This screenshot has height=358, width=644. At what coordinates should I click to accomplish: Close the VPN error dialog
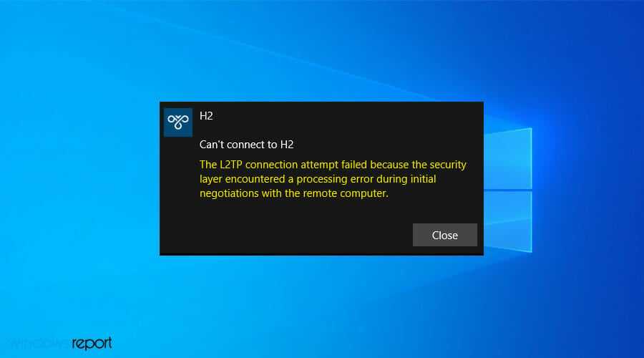(x=445, y=235)
